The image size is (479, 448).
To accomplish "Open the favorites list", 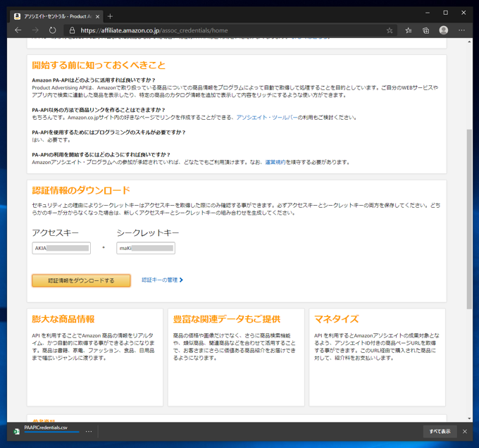I will pos(408,30).
